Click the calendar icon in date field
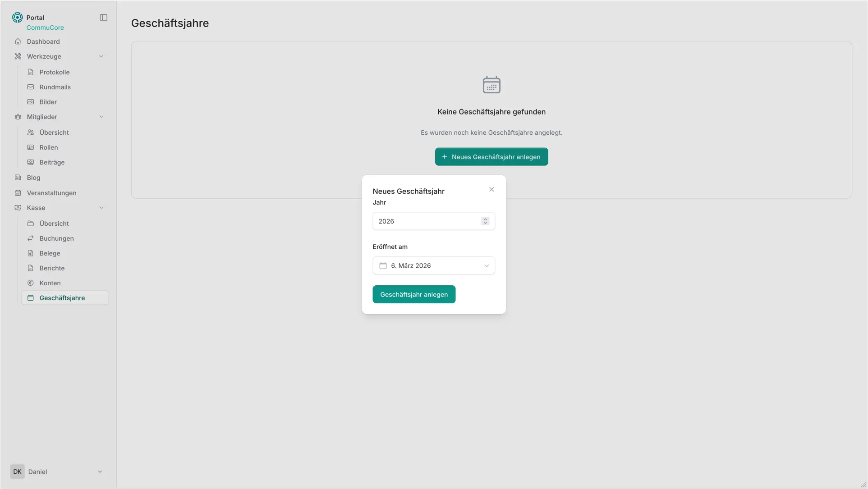Image resolution: width=868 pixels, height=489 pixels. click(x=383, y=266)
